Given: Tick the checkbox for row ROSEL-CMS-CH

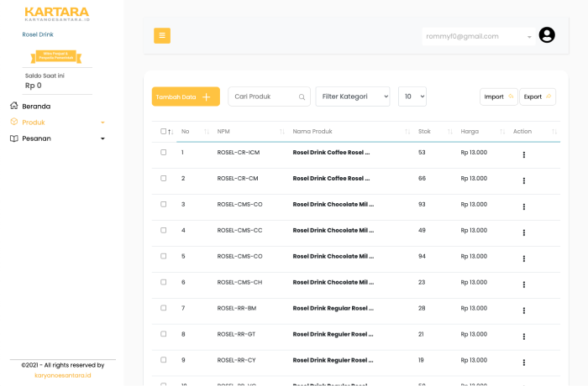Looking at the screenshot, I should (x=164, y=282).
